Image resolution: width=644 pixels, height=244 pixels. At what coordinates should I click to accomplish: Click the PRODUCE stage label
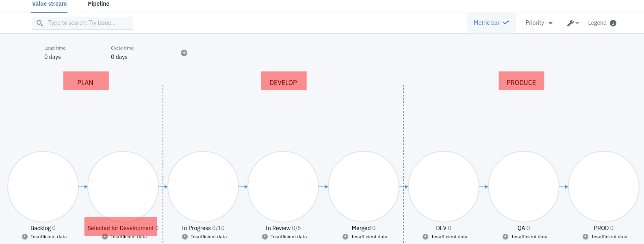tap(521, 81)
